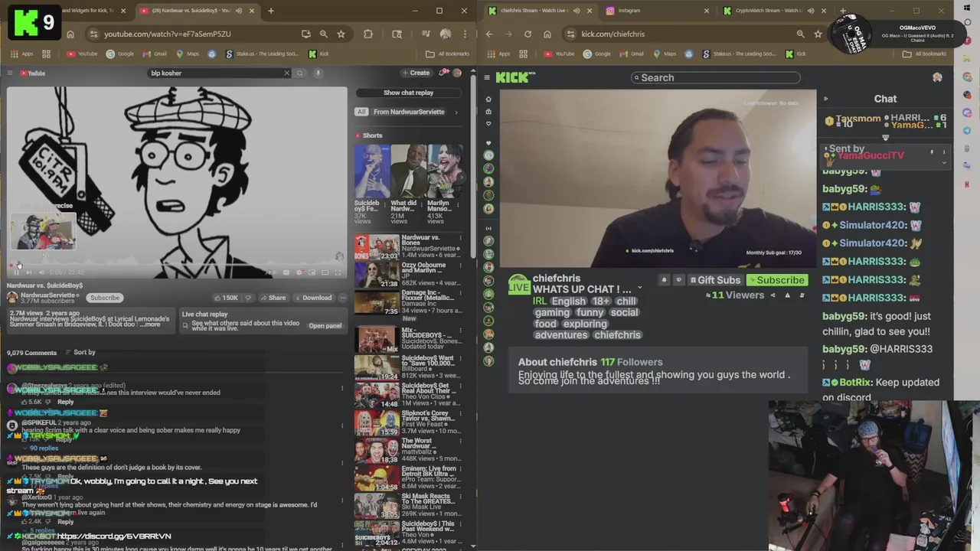
Task: Like the YouTube video with 150K likes
Action: click(x=226, y=298)
